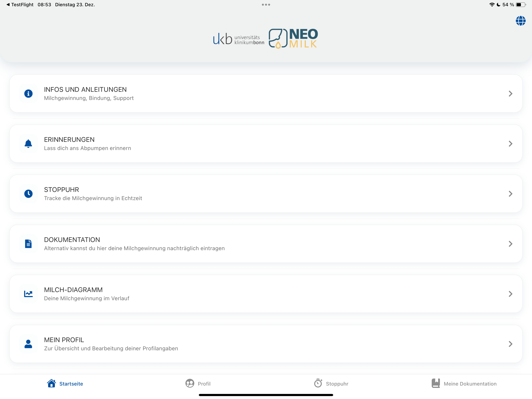Click 'Zur Übersicht und Bearbeitung...' subtitle
Screen dimensions: 532x399
pyautogui.click(x=111, y=349)
